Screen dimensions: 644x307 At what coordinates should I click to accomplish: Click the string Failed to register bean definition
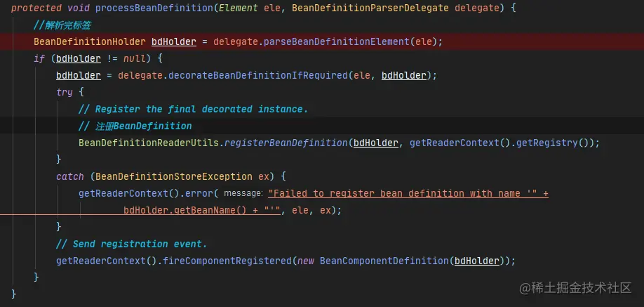[x=403, y=193]
